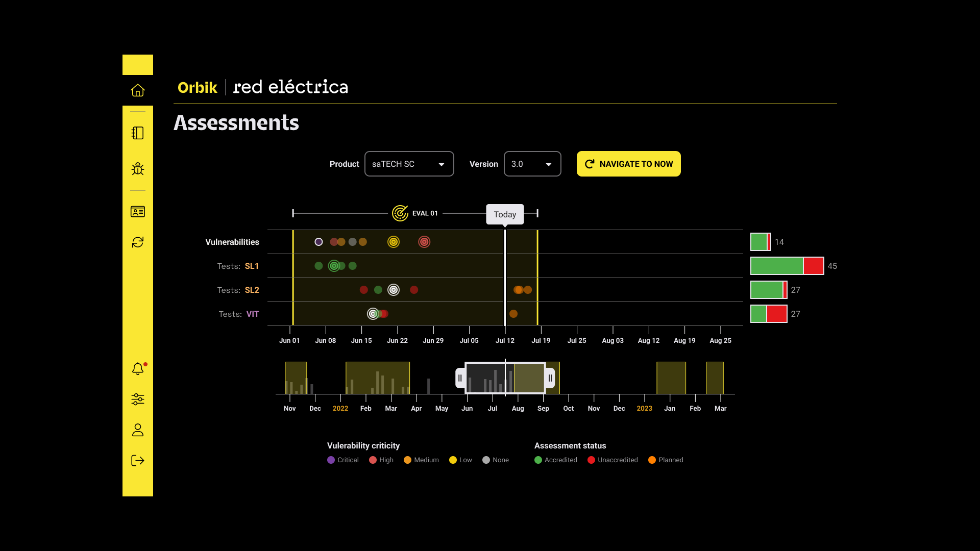Open the Product dropdown saTECH SC

409,164
